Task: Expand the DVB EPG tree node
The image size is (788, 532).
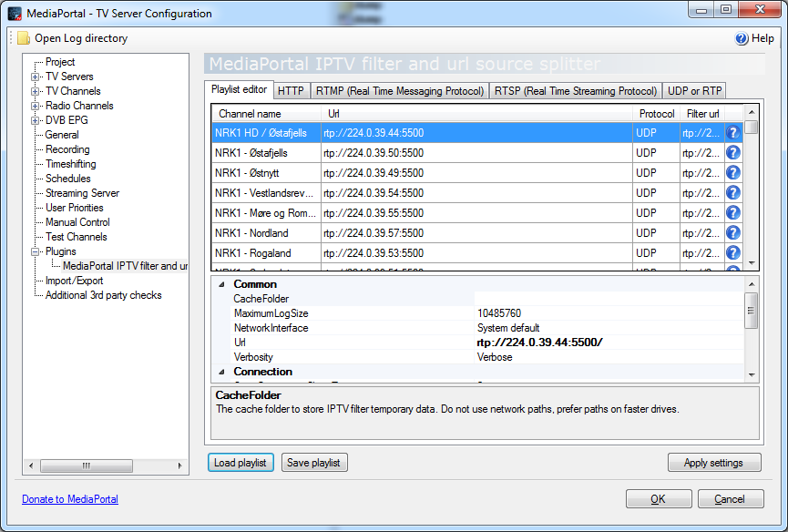Action: pyautogui.click(x=35, y=120)
